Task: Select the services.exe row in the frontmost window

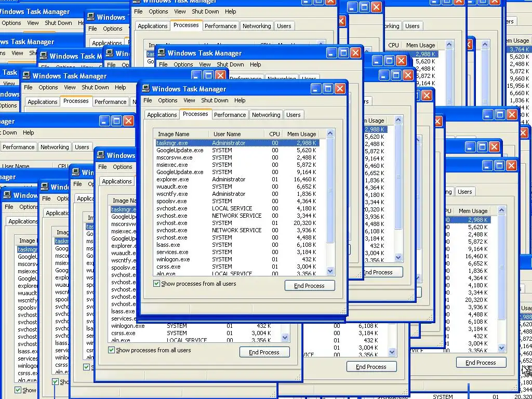Action: coord(237,252)
